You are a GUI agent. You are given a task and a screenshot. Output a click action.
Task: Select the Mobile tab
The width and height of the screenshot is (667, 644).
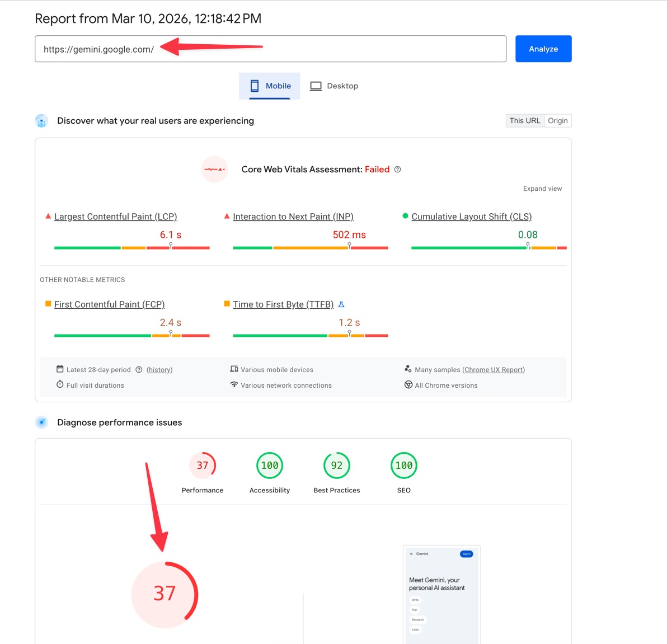pyautogui.click(x=270, y=86)
